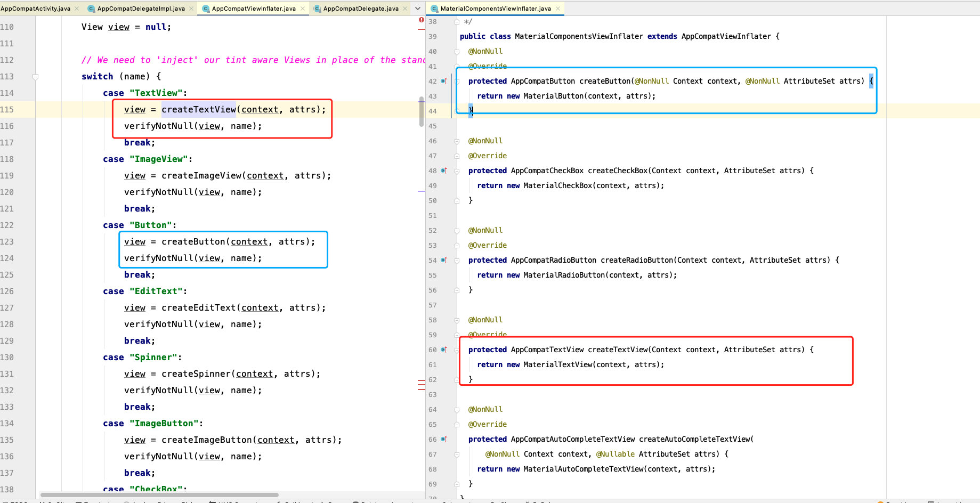Click case "EditText" label

click(144, 291)
